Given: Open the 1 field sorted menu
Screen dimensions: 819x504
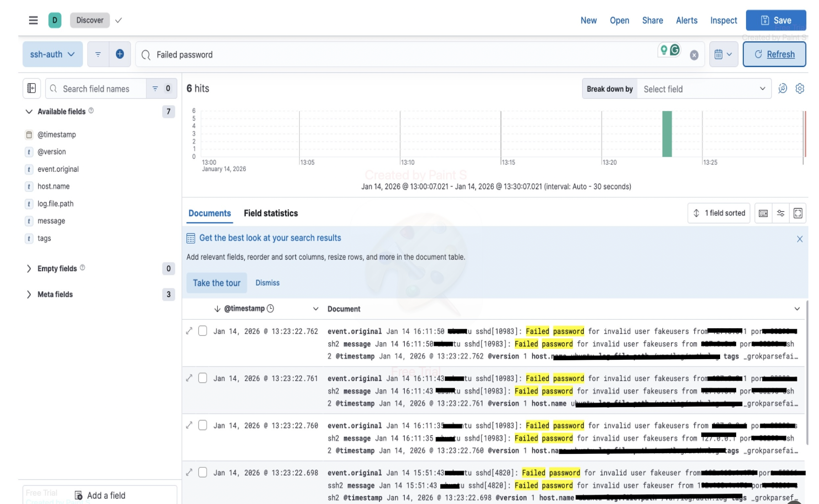Looking at the screenshot, I should click(x=719, y=213).
